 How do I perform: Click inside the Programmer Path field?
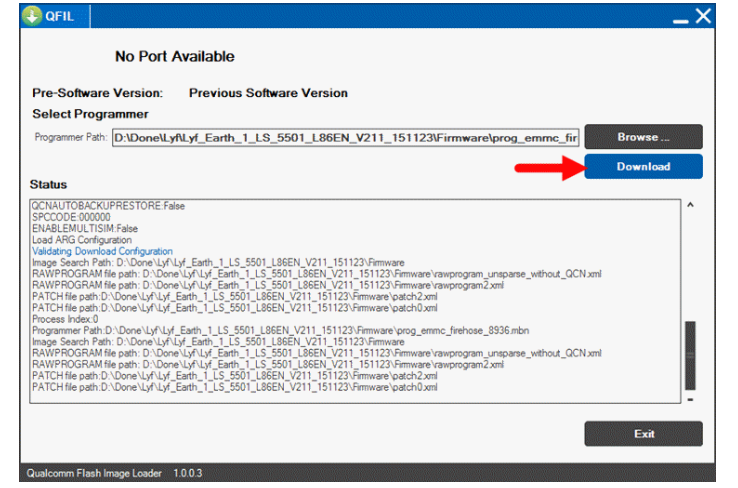pyautogui.click(x=345, y=137)
